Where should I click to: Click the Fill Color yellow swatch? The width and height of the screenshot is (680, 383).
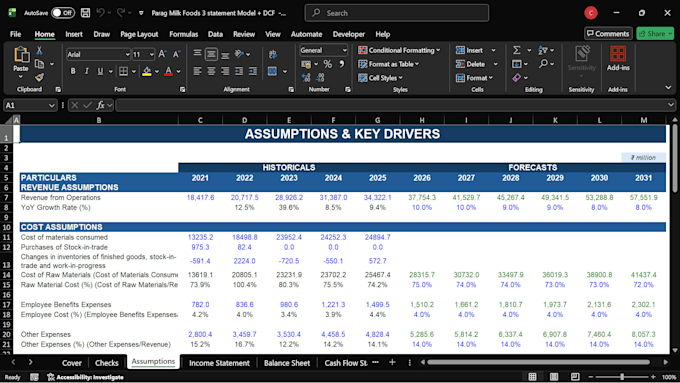click(147, 71)
